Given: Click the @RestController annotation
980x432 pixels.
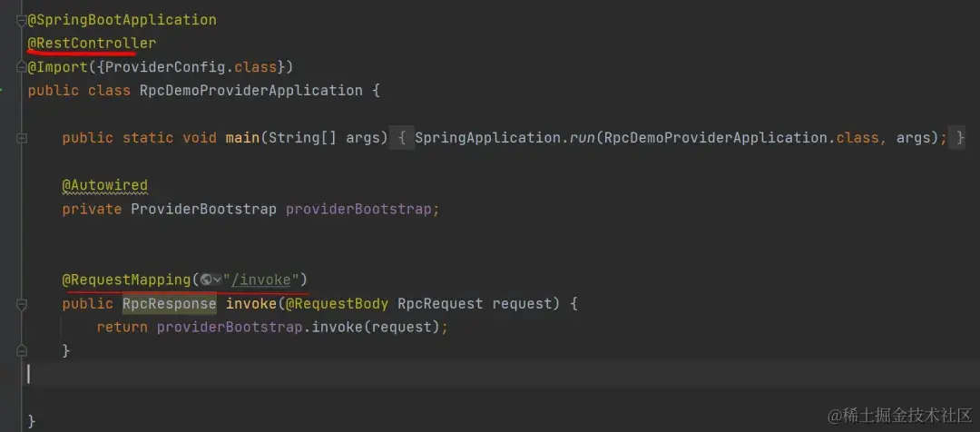Looking at the screenshot, I should 92,44.
